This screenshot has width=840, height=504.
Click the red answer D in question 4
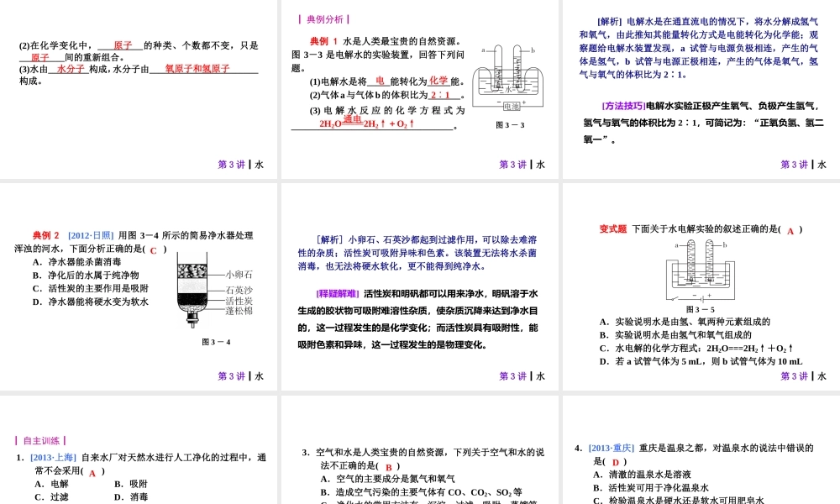click(x=616, y=462)
